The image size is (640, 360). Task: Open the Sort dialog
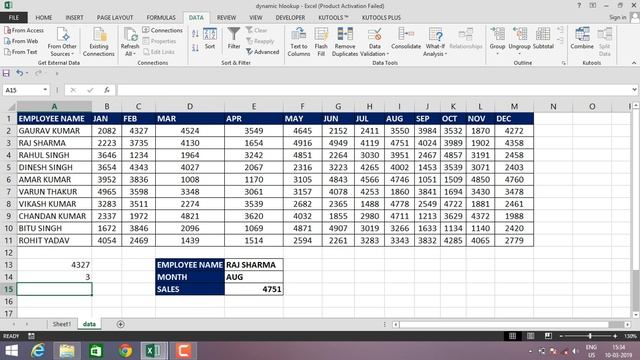(210, 39)
